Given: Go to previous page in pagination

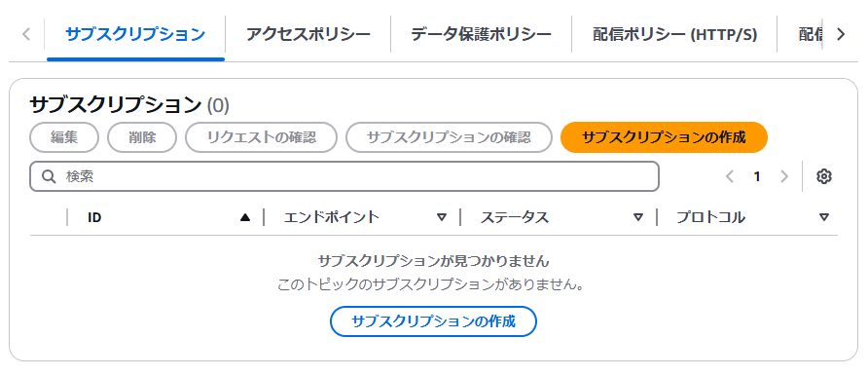Looking at the screenshot, I should pos(730,176).
